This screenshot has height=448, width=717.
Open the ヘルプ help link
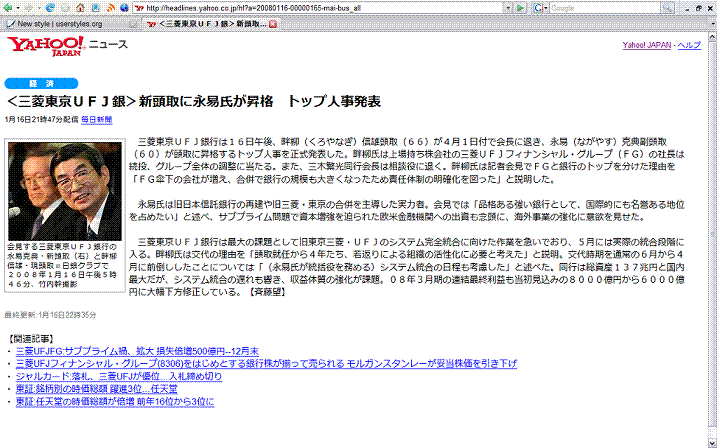click(x=689, y=45)
